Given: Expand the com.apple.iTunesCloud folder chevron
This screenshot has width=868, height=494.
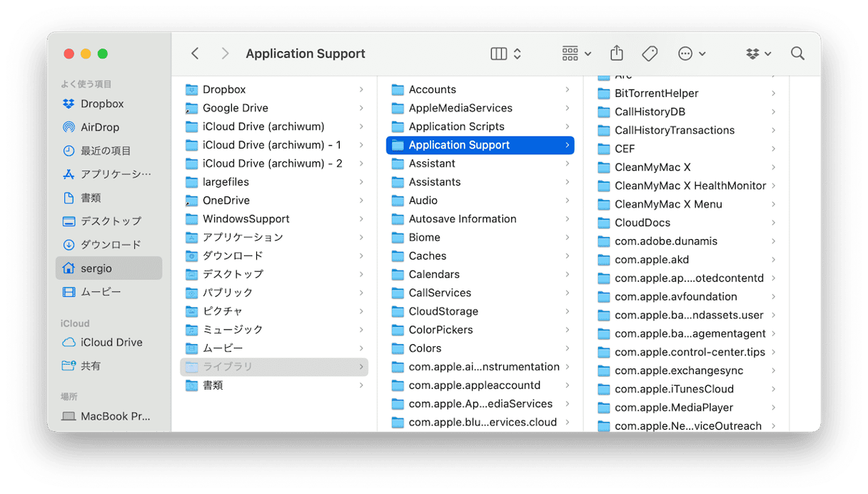Looking at the screenshot, I should (774, 389).
